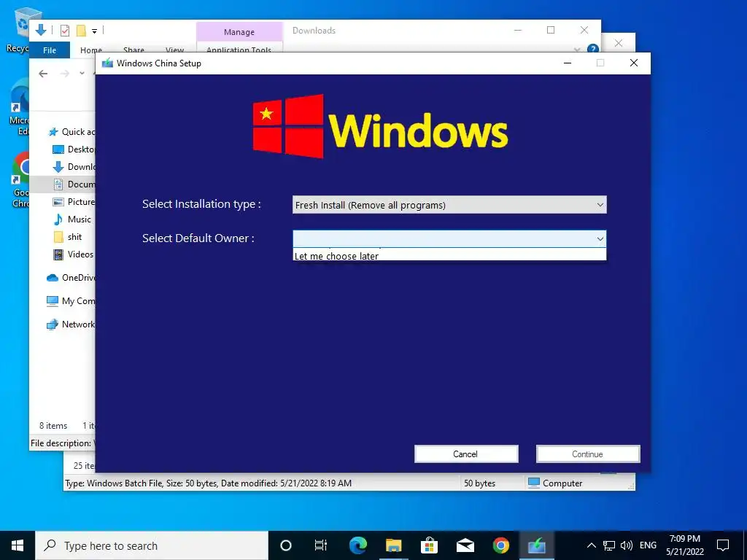Viewport: 747px width, 560px height.
Task: Launch Microsoft Edge from taskbar
Action: [x=357, y=545]
